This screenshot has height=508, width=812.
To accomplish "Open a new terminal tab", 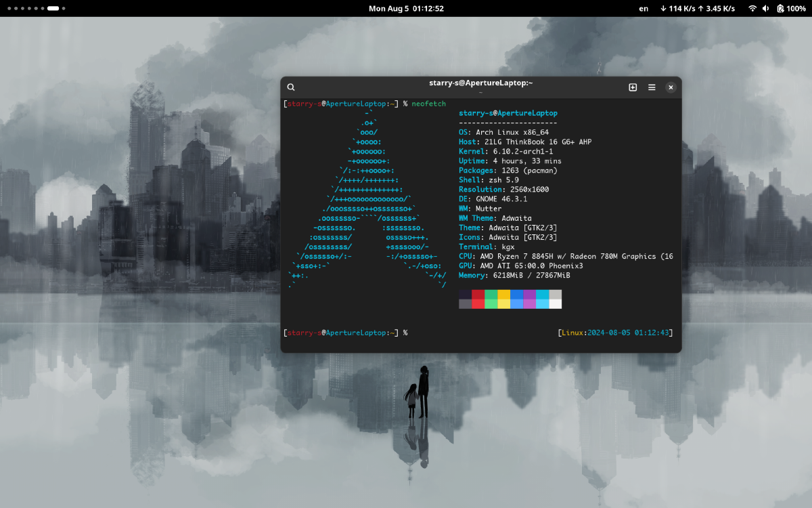I will (633, 87).
